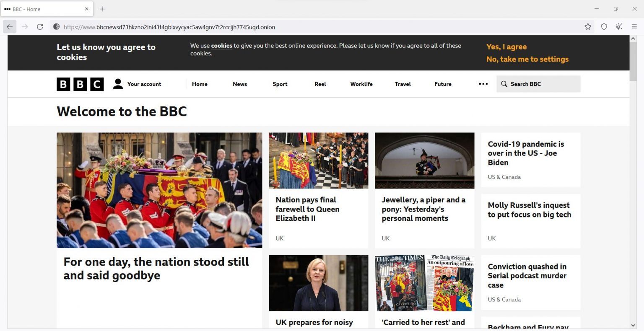Accept cookies with 'Yes, I agree'
This screenshot has height=331, width=644.
(506, 47)
